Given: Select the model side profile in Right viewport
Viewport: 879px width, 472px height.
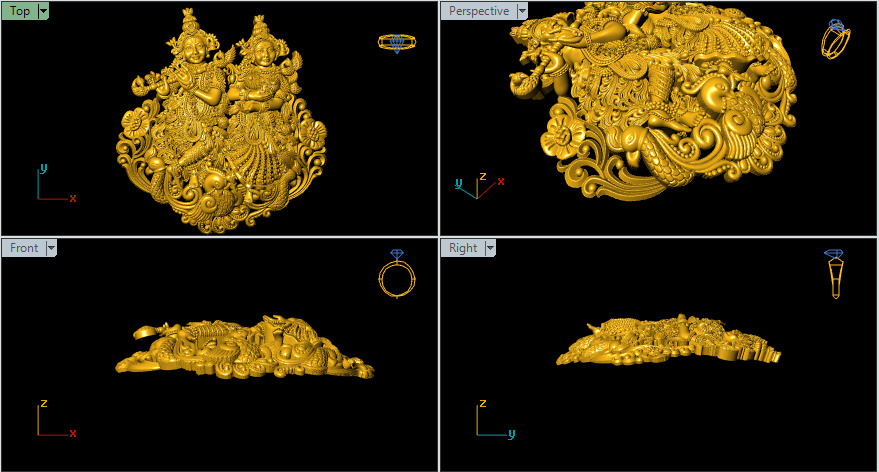Looking at the screenshot, I should point(668,340).
